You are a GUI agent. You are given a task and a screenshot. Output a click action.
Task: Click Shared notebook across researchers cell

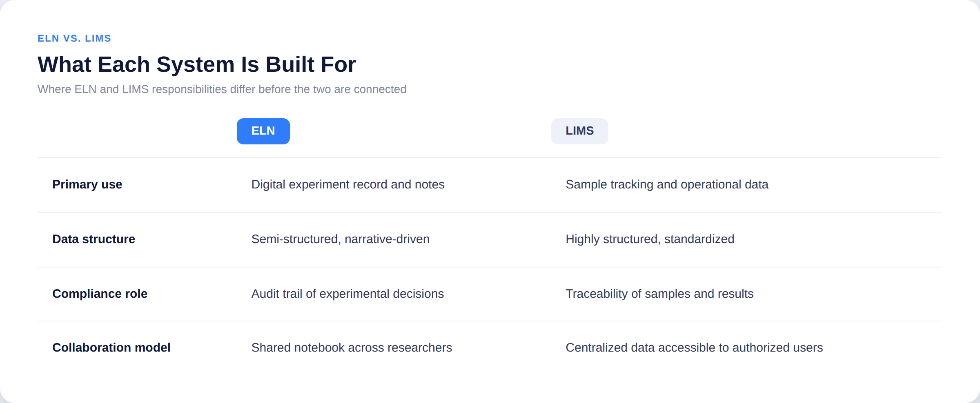[352, 348]
